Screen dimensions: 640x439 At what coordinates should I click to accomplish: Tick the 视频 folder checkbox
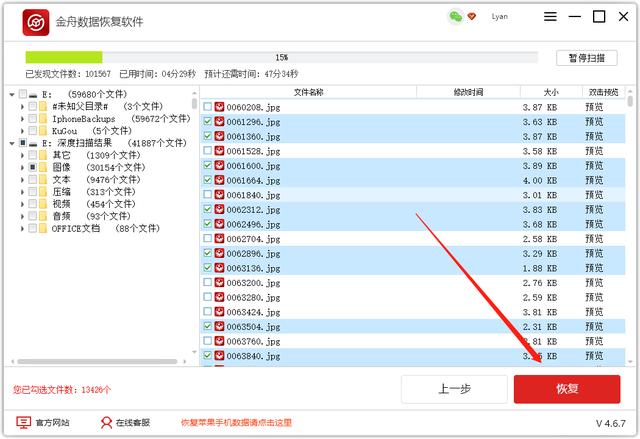click(x=33, y=204)
